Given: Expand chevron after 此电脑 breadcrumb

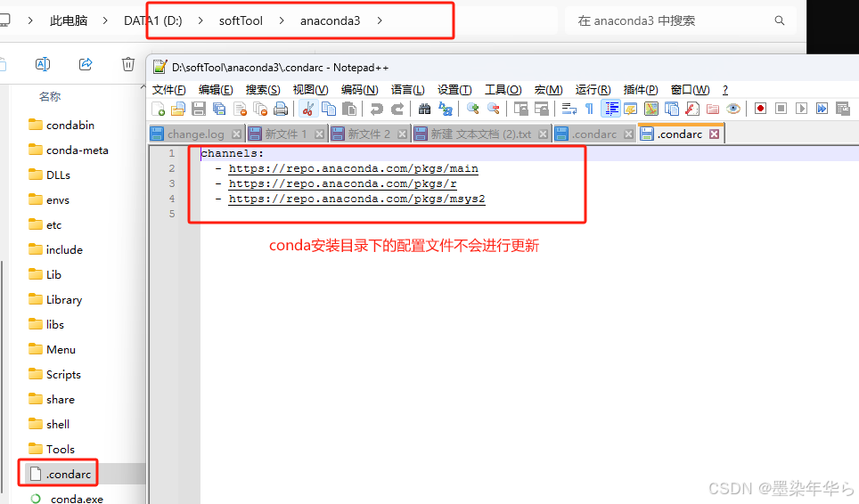Looking at the screenshot, I should click(x=104, y=20).
